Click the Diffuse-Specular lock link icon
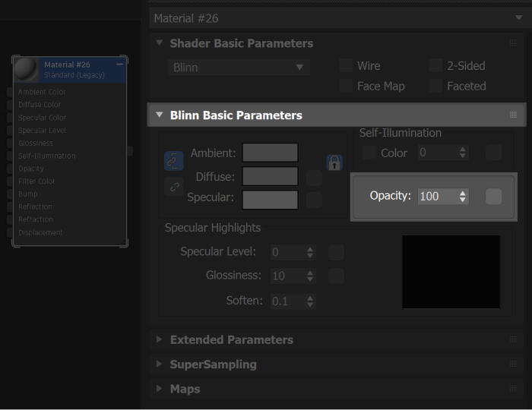 pyautogui.click(x=173, y=186)
